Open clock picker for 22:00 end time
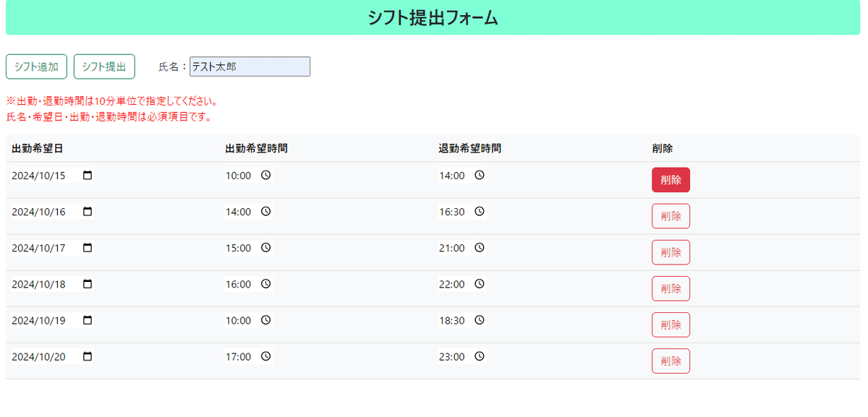Image resolution: width=868 pixels, height=417 pixels. point(479,284)
